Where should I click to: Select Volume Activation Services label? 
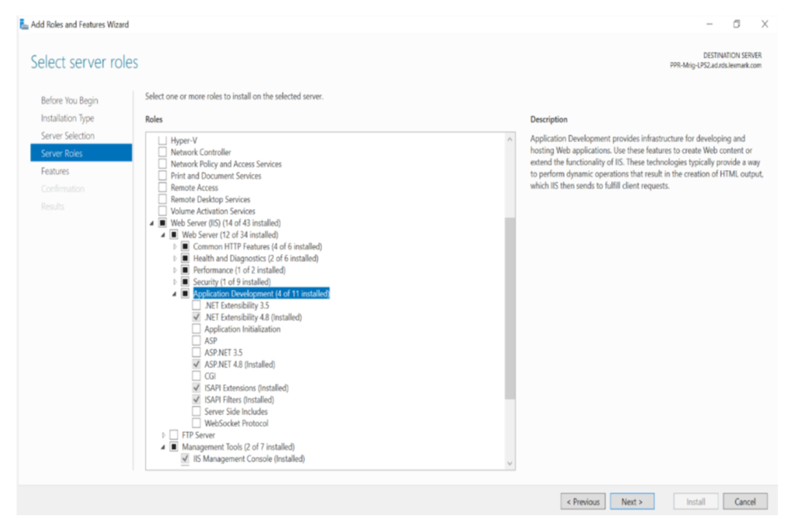(213, 211)
